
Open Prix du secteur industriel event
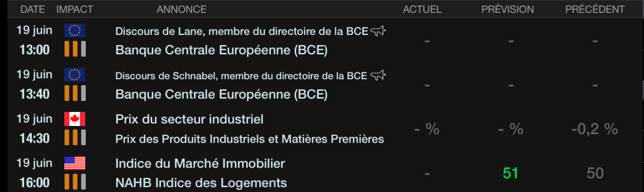point(189,119)
